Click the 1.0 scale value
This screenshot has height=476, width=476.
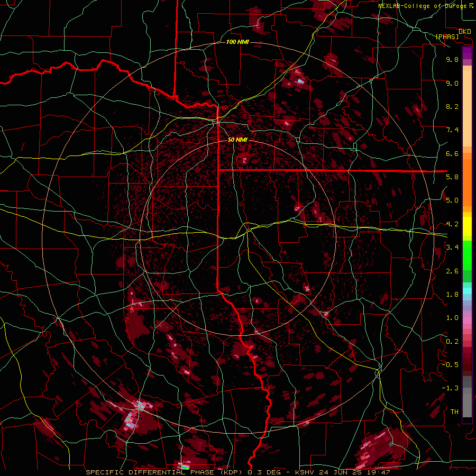452,317
